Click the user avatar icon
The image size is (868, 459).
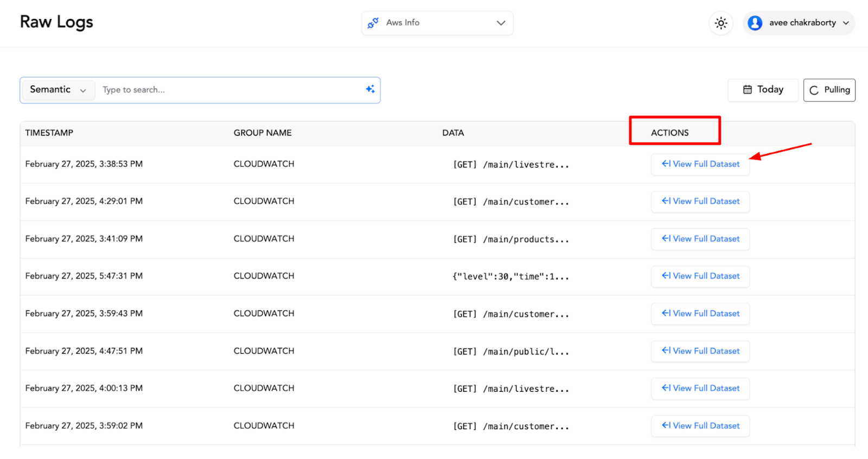(755, 23)
